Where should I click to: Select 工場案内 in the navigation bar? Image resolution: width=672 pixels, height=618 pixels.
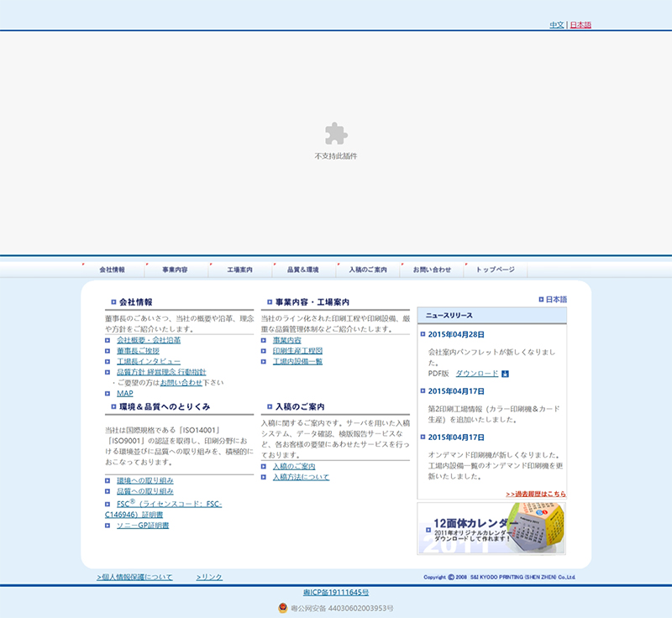pos(240,270)
